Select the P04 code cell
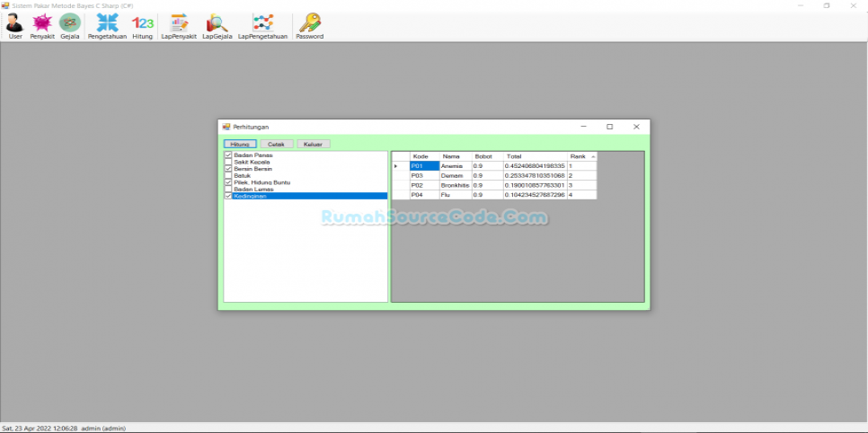 coord(425,195)
